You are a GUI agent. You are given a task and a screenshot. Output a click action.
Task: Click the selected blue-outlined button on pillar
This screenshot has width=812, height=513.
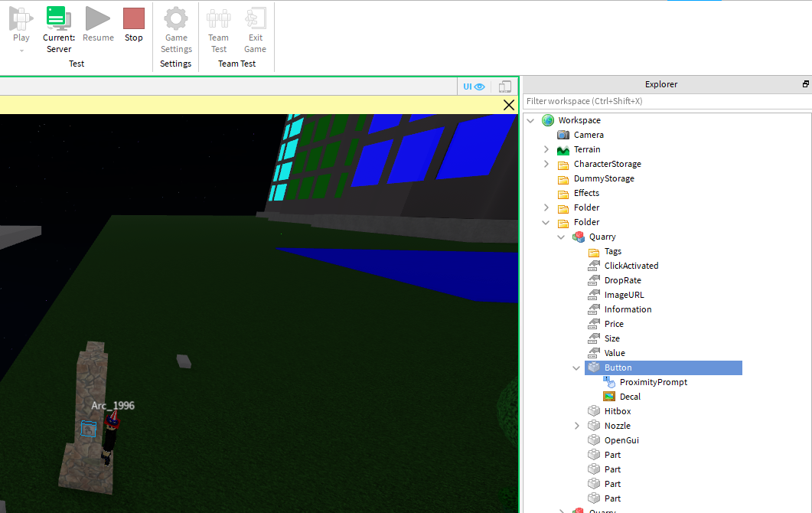coord(88,429)
